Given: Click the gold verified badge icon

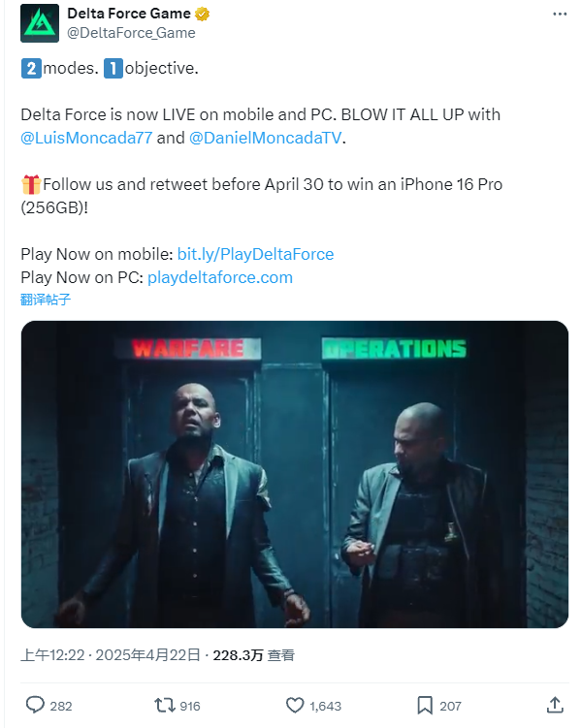Looking at the screenshot, I should (x=202, y=14).
